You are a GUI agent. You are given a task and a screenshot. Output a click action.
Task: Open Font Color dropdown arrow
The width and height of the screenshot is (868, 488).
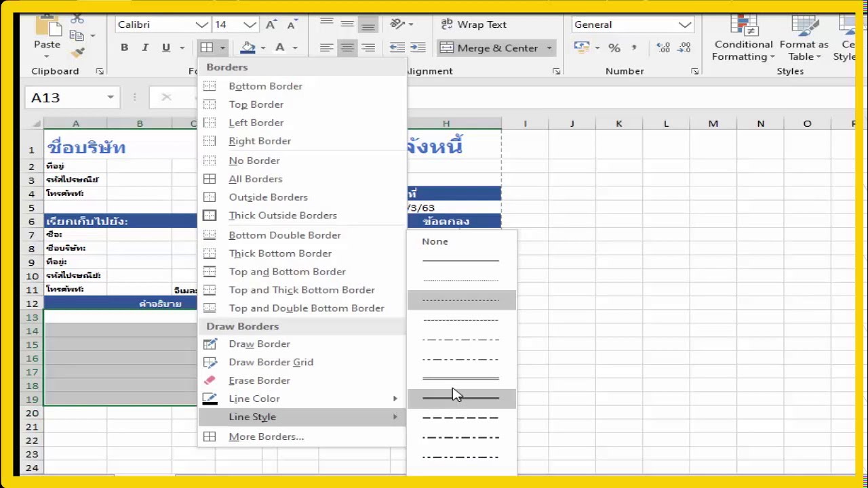click(294, 47)
